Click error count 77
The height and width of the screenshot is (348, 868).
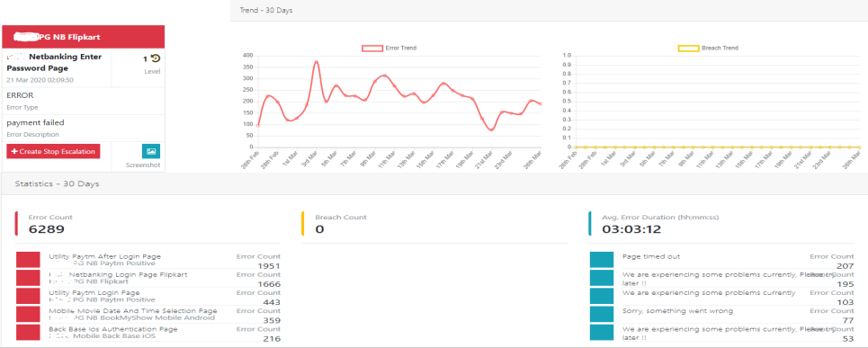(847, 321)
